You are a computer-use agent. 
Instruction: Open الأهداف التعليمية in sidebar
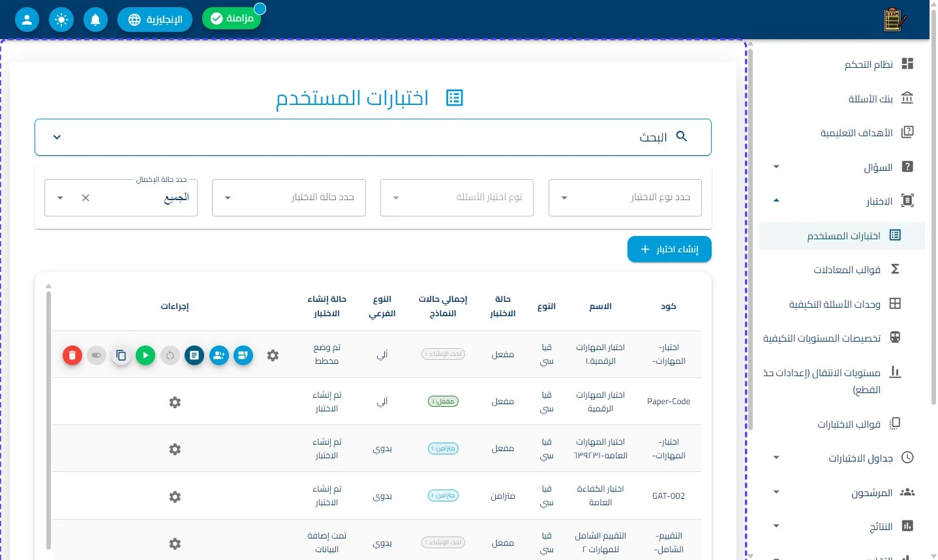coord(842,133)
